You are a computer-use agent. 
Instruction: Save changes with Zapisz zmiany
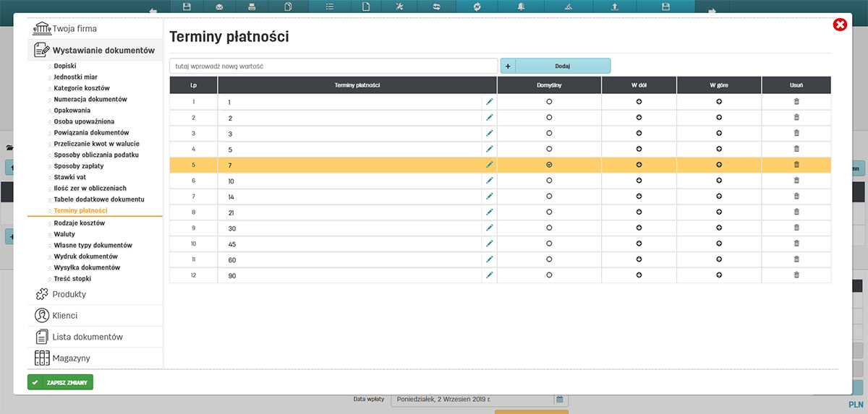pyautogui.click(x=60, y=382)
